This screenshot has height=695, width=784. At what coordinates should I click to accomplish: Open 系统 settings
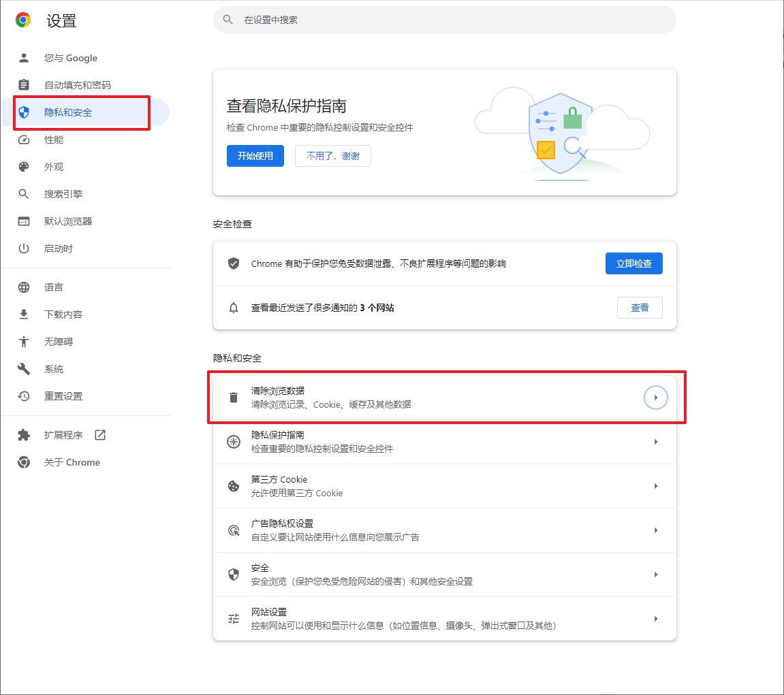85,369
